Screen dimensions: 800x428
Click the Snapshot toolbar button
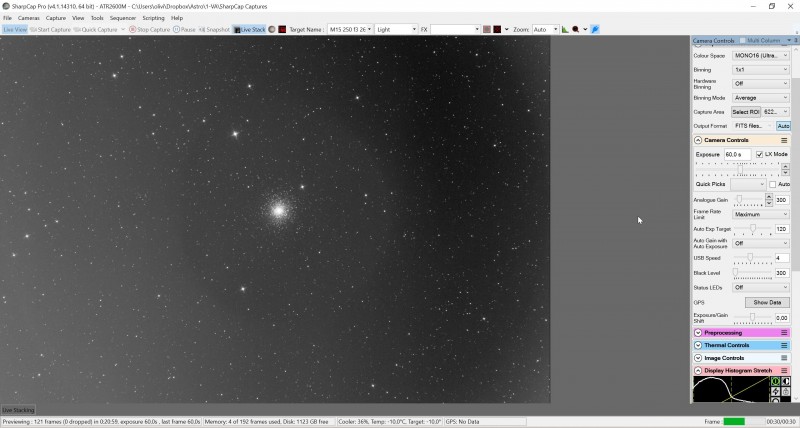click(214, 30)
